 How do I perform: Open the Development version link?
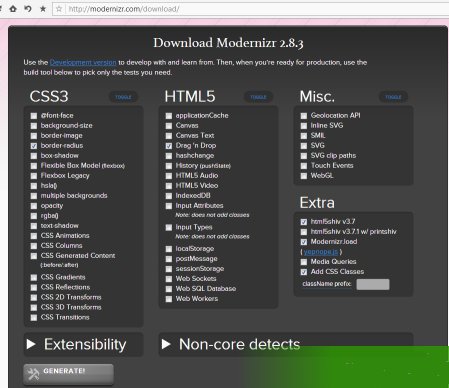pos(83,62)
